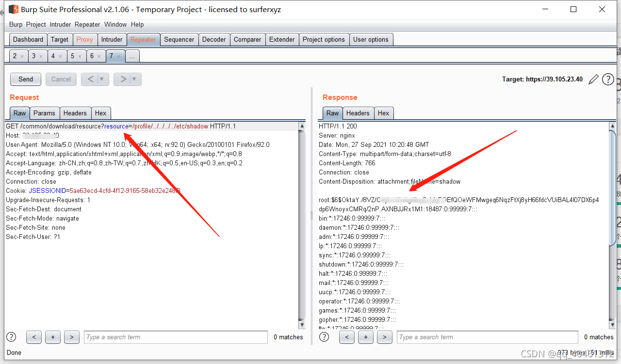Image resolution: width=621 pixels, height=364 pixels.
Task: Select response Hex view tab
Action: (x=384, y=113)
